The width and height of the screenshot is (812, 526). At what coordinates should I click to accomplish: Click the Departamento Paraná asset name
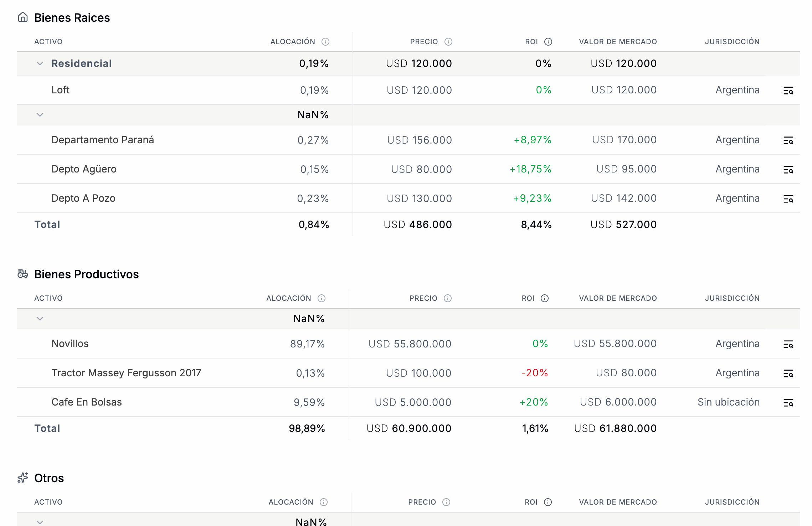(x=102, y=140)
